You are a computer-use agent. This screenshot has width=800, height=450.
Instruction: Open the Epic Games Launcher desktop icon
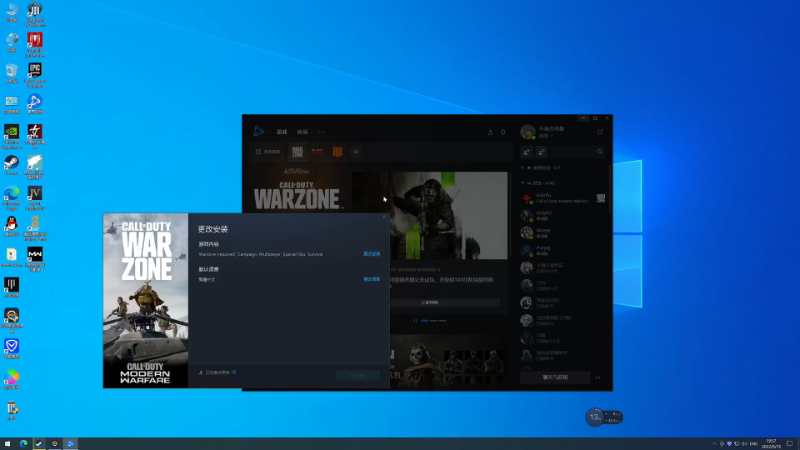tap(35, 74)
